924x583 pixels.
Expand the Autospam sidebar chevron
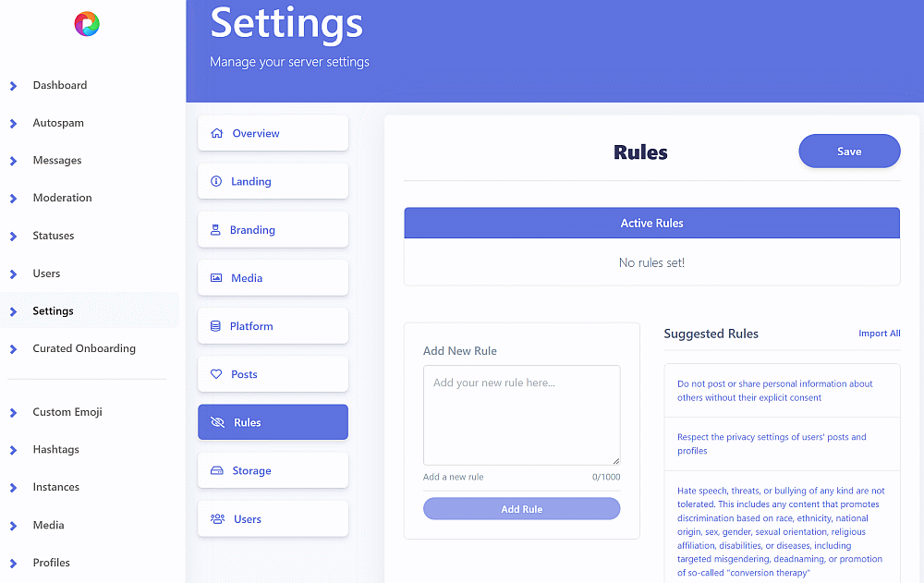tap(13, 123)
